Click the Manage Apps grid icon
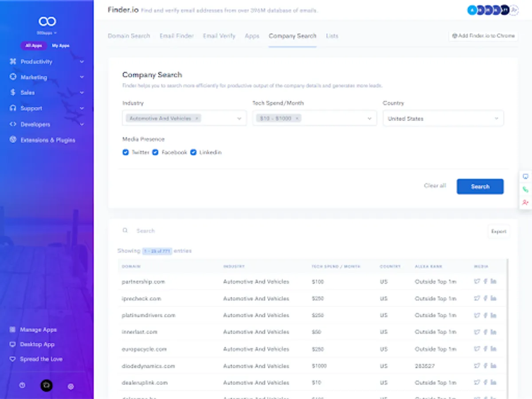 pos(12,329)
